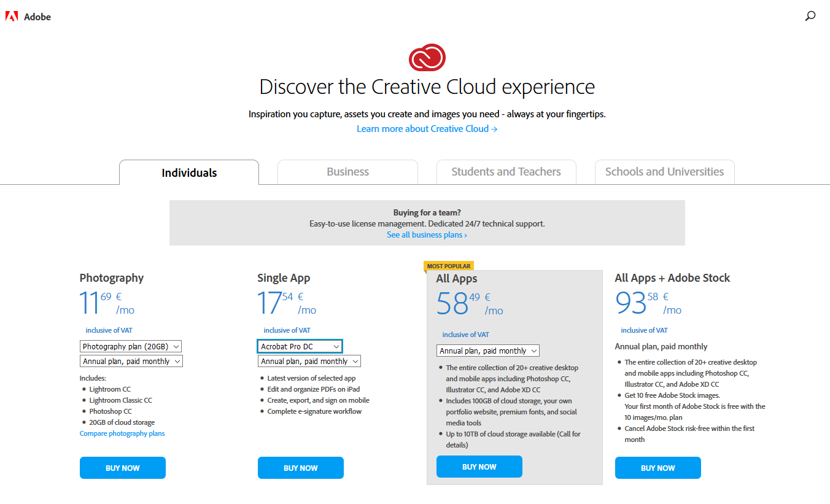The image size is (830, 504).
Task: Click BUY NOW for All Apps + Adobe Stock
Action: click(x=657, y=467)
